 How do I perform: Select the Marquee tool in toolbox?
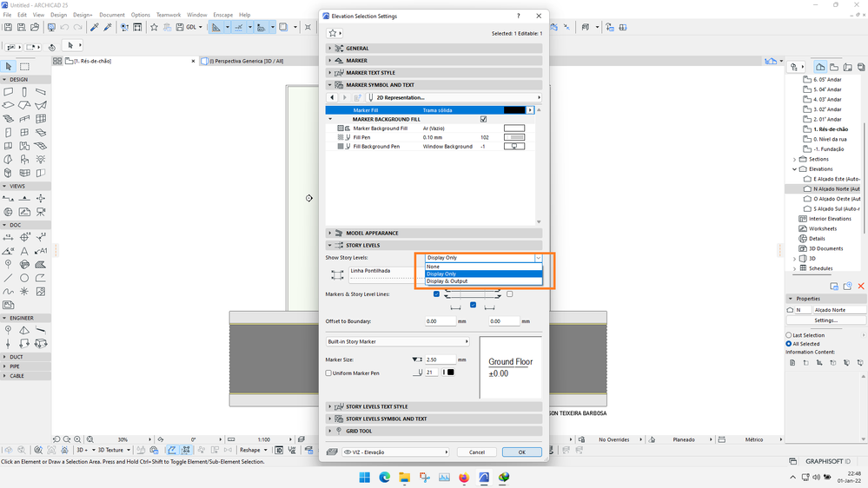[25, 66]
